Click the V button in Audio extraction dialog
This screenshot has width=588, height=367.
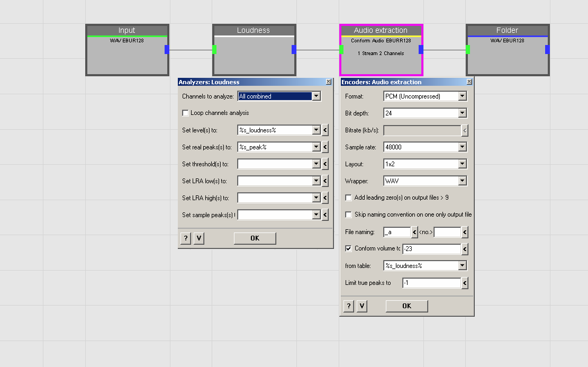tap(362, 306)
